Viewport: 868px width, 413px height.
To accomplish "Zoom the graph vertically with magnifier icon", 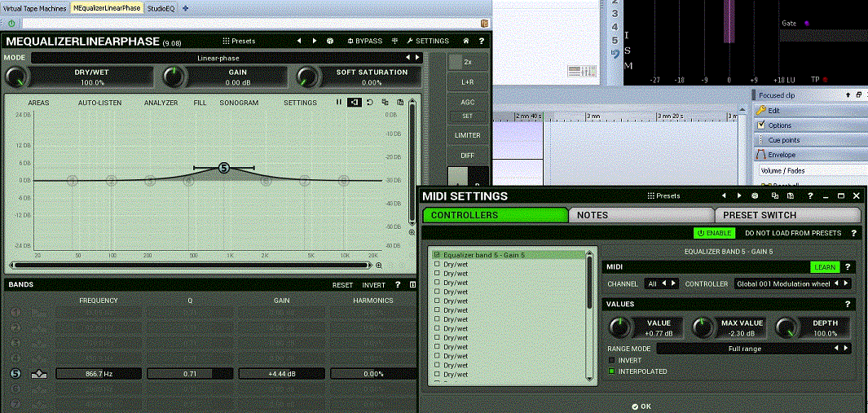I will point(412,232).
